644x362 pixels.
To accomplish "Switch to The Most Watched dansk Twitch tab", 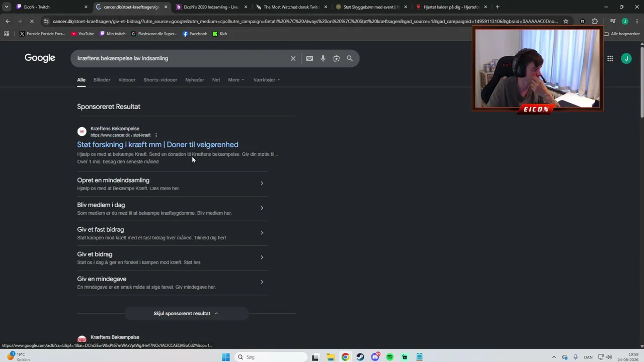I will pyautogui.click(x=292, y=7).
